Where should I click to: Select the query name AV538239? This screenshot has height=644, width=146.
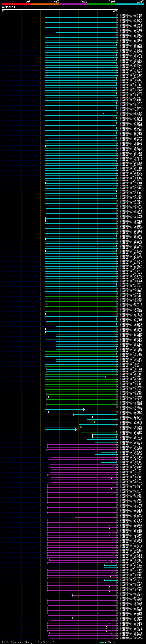tap(8, 8)
